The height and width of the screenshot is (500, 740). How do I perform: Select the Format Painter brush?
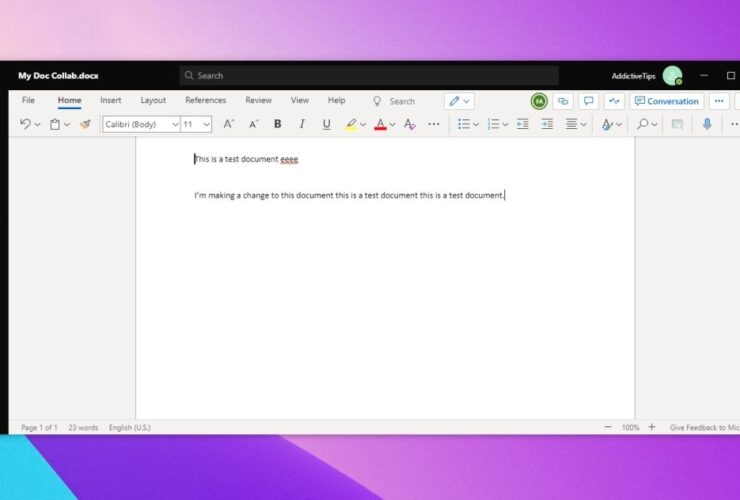point(85,124)
